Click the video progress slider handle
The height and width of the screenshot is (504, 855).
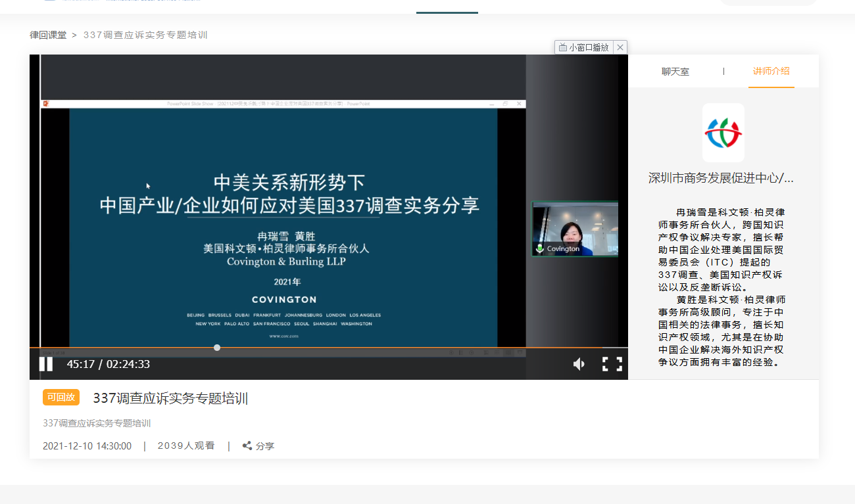[x=217, y=348]
